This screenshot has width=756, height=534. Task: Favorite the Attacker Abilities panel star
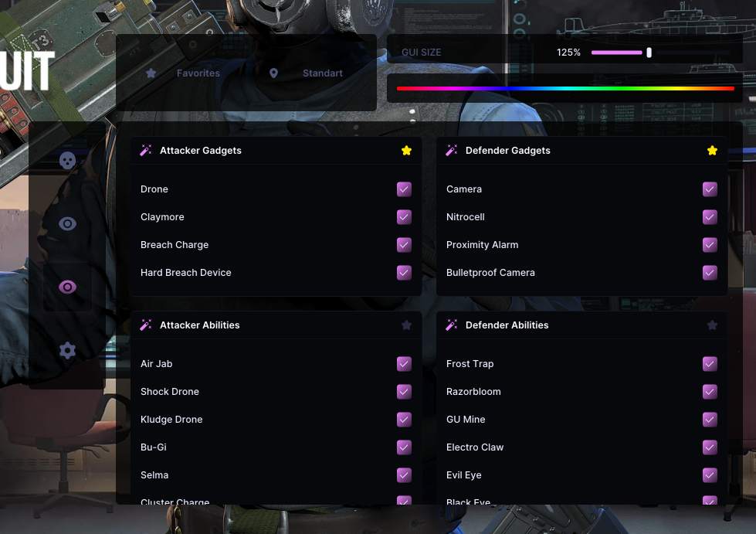coord(406,325)
